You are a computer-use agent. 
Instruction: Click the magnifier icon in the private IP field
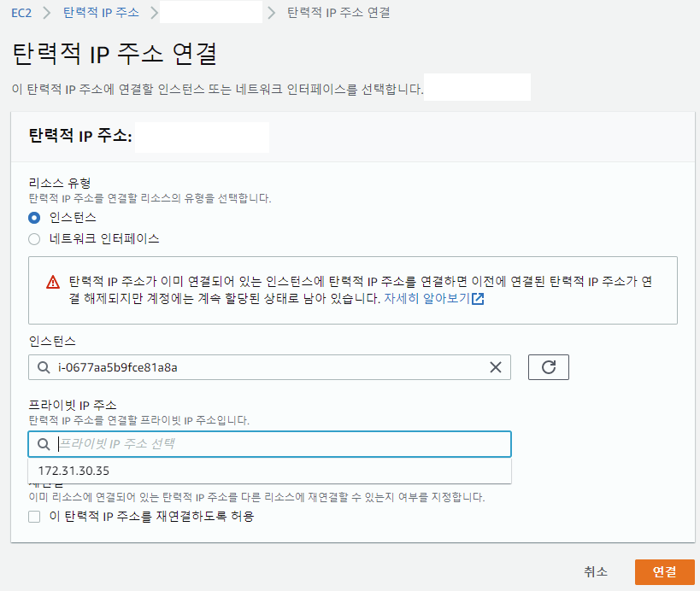click(x=44, y=444)
